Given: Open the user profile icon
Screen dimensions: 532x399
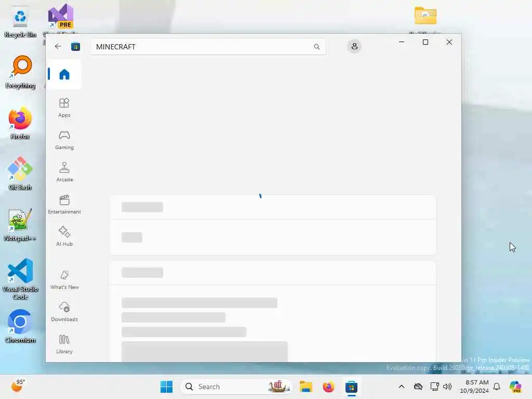Looking at the screenshot, I should pos(354,46).
